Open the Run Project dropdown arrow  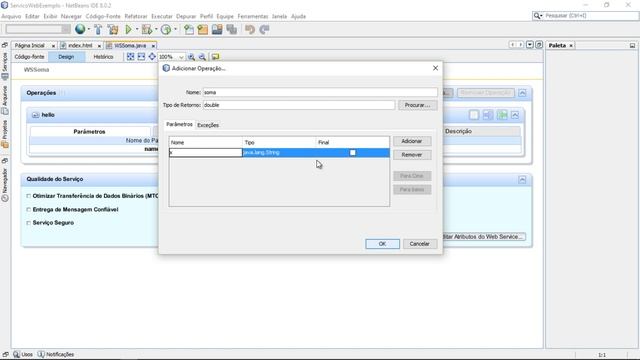(137, 29)
